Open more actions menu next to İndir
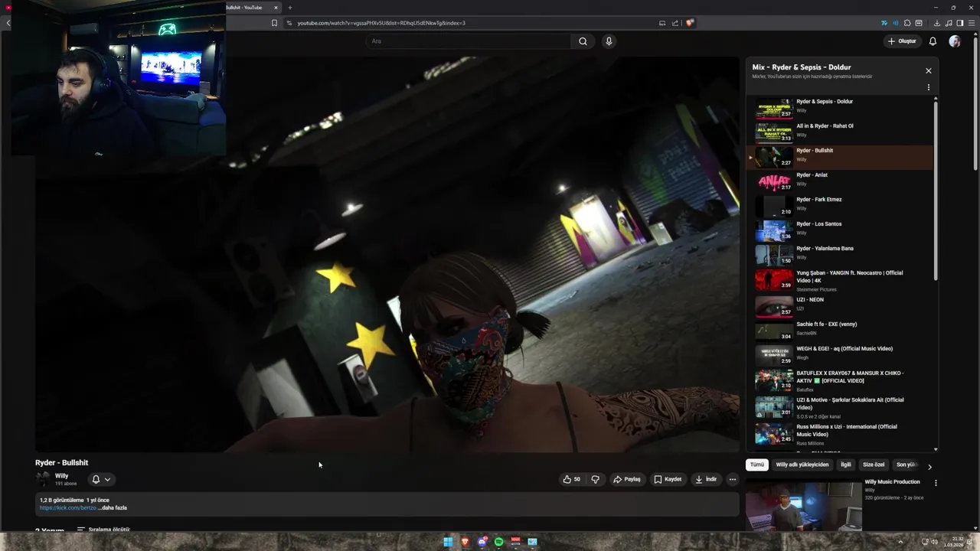 [732, 479]
